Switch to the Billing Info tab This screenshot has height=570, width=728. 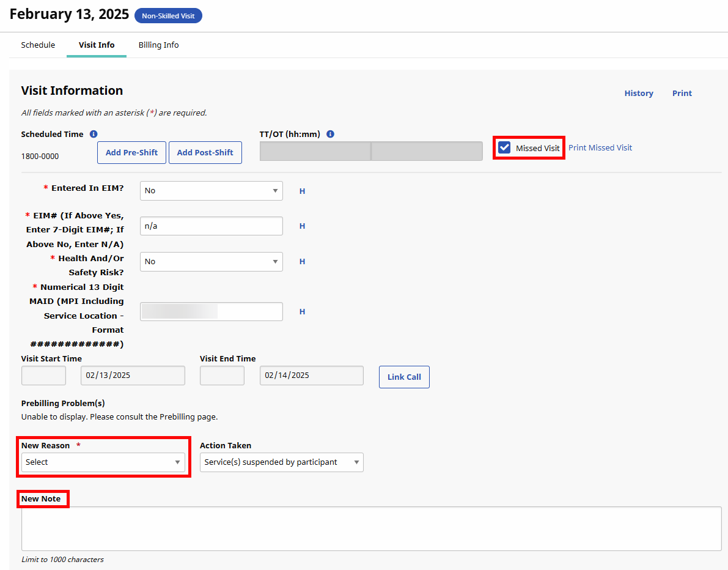[x=158, y=45]
